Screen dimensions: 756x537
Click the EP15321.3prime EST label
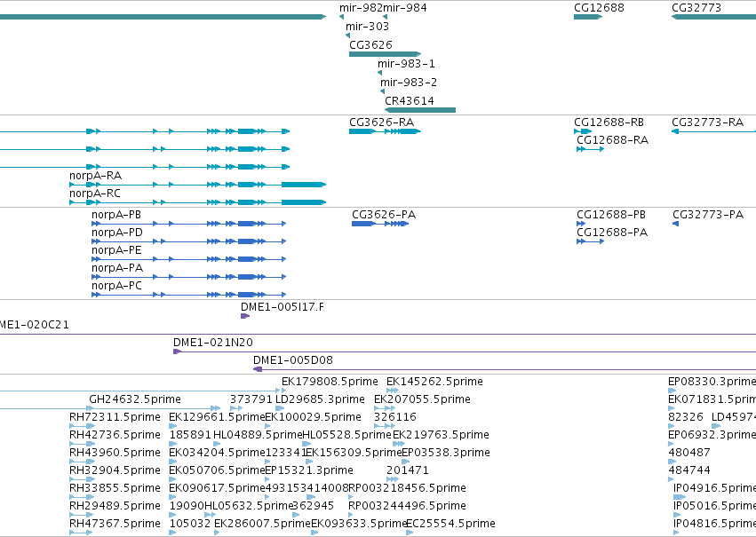click(309, 471)
